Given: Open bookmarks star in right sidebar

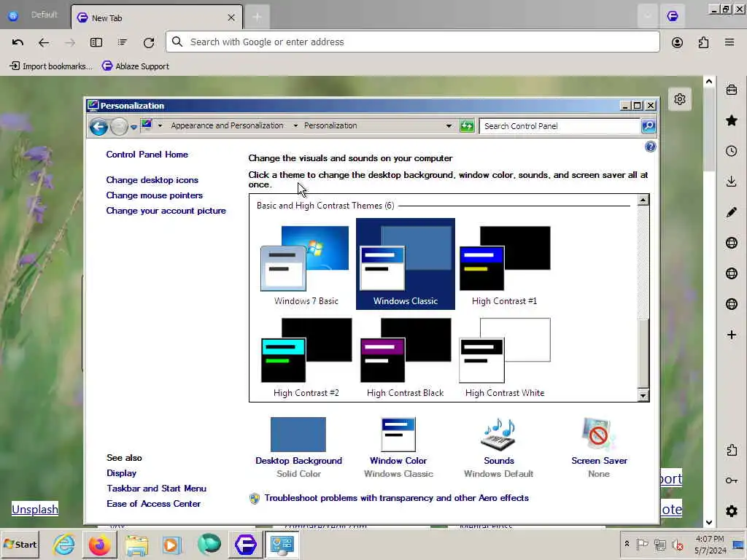Looking at the screenshot, I should pyautogui.click(x=732, y=120).
